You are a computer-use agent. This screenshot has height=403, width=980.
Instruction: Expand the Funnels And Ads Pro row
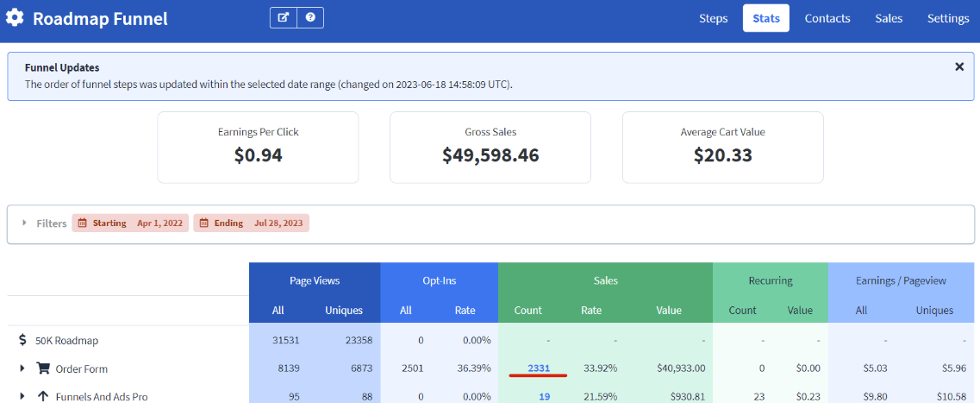point(22,396)
